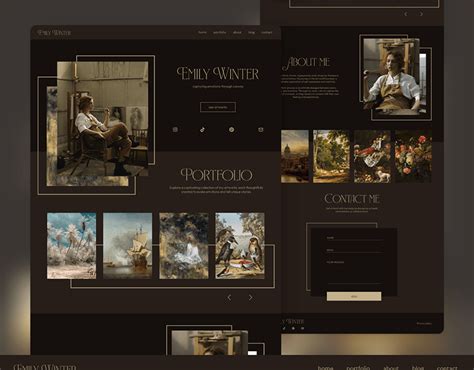Open the flower bouquet painting thumbnail
This screenshot has width=474, height=370.
click(413, 156)
